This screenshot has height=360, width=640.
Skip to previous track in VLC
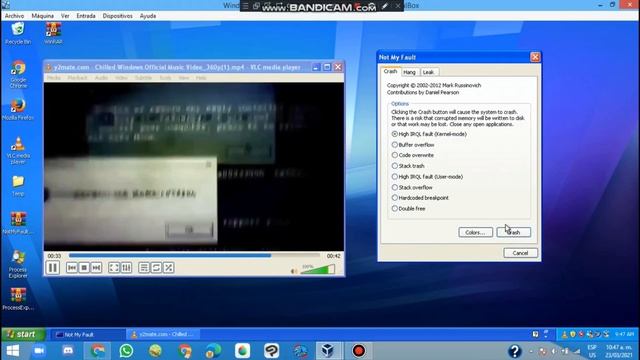[x=71, y=268]
